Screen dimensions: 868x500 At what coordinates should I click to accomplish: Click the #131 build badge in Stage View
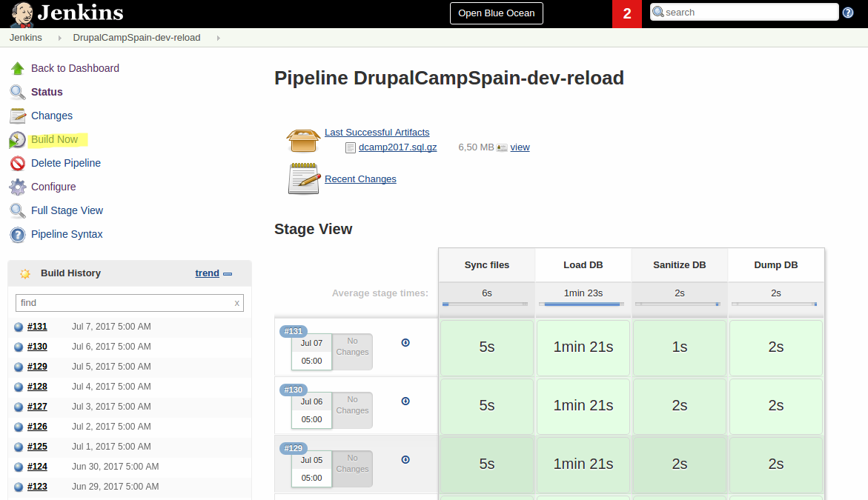[x=294, y=331]
